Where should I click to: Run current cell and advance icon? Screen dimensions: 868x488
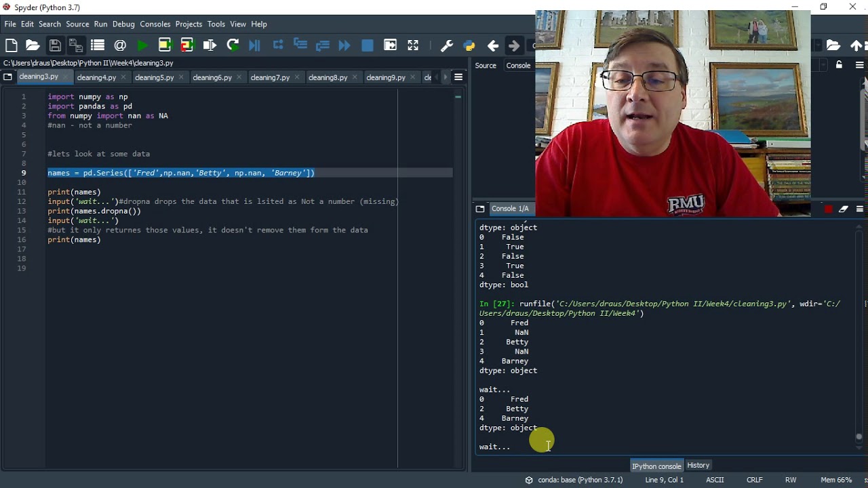coord(187,45)
